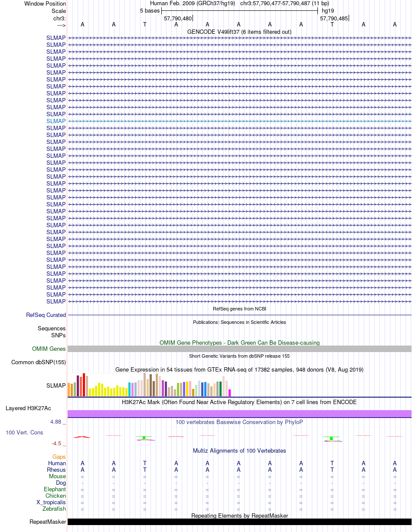Click the Window Position label
The image size is (412, 532).
tap(45, 3)
